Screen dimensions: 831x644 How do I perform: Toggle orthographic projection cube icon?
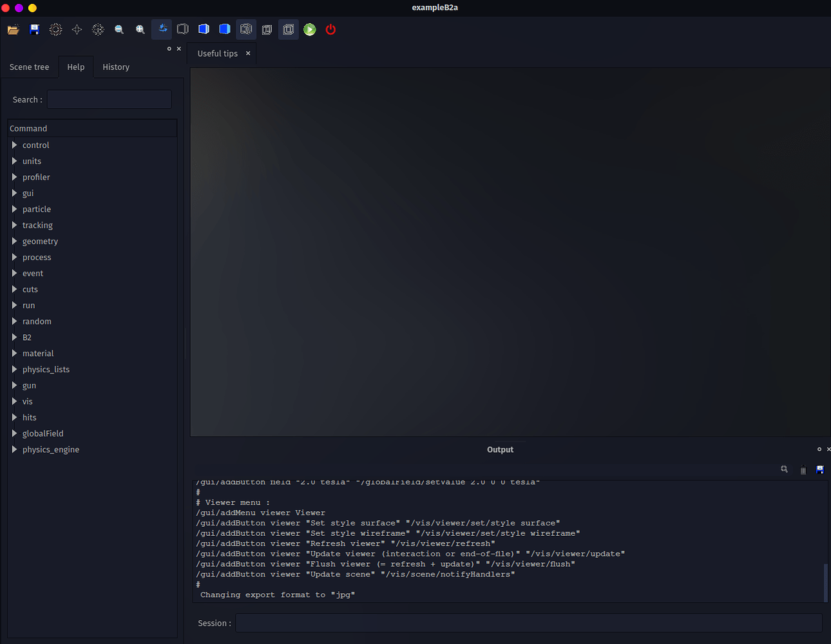[x=288, y=30]
